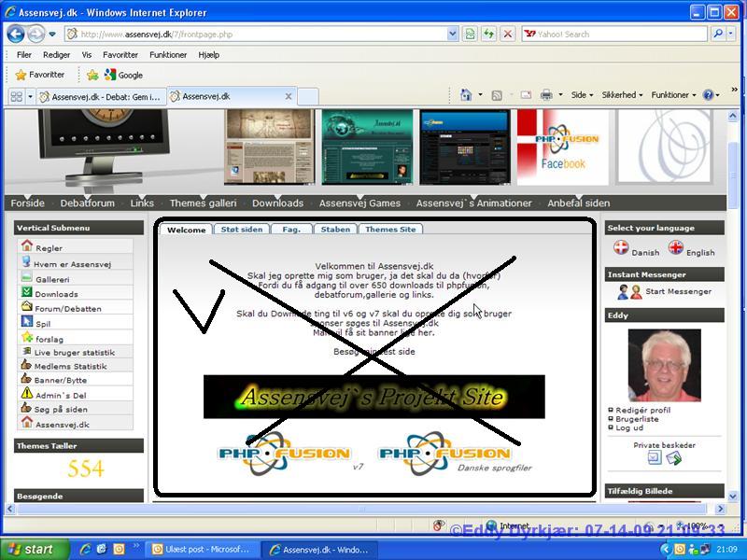
Task: Click Internet Explorer quick launch icon
Action: coord(86,549)
